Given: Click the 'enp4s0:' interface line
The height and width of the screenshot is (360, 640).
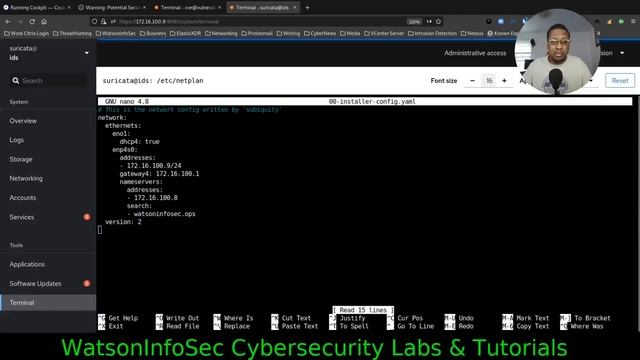Looking at the screenshot, I should pyautogui.click(x=125, y=150).
